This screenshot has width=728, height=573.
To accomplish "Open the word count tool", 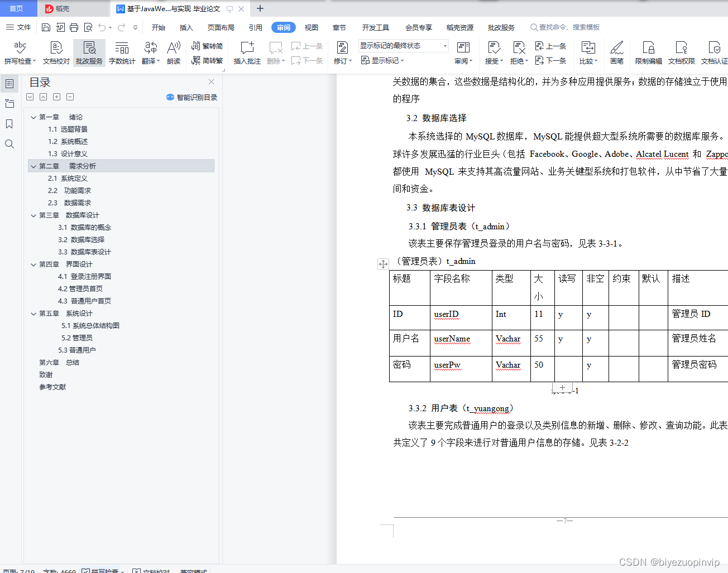I will [122, 53].
